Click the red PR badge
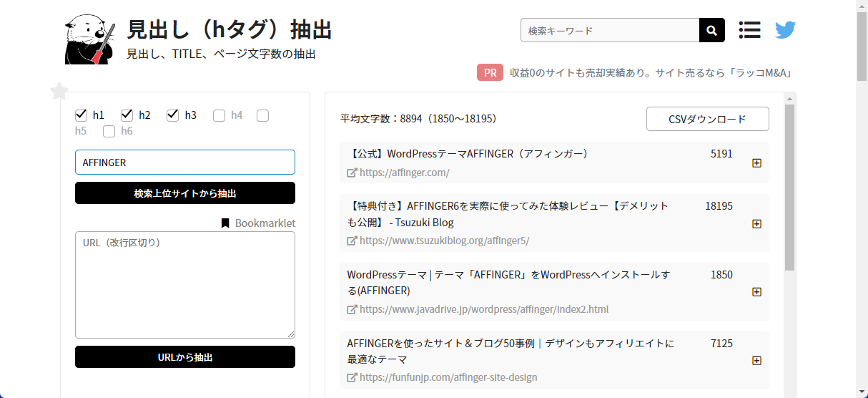 pyautogui.click(x=490, y=72)
